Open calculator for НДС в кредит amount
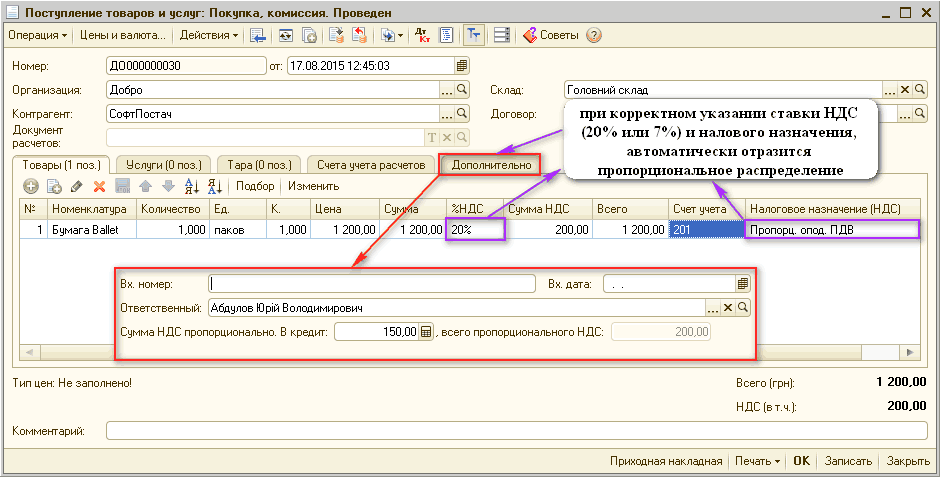 [x=426, y=331]
